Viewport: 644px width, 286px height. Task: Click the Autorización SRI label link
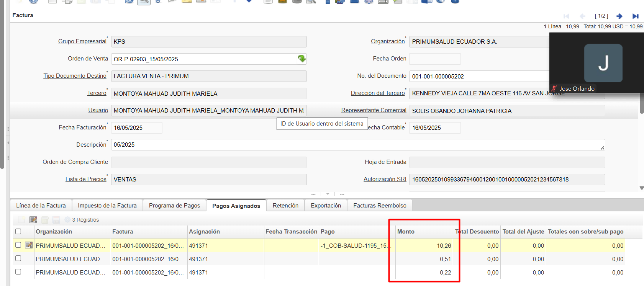pyautogui.click(x=385, y=179)
